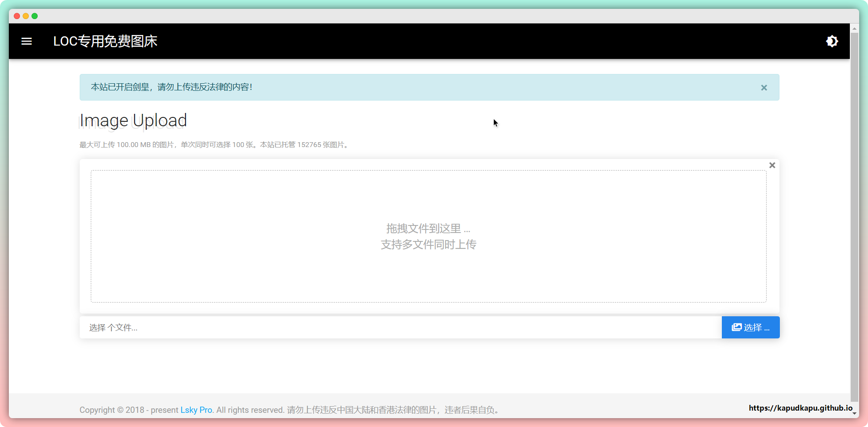This screenshot has width=868, height=427.
Task: Open the Lsky Pro link in footer
Action: 196,410
